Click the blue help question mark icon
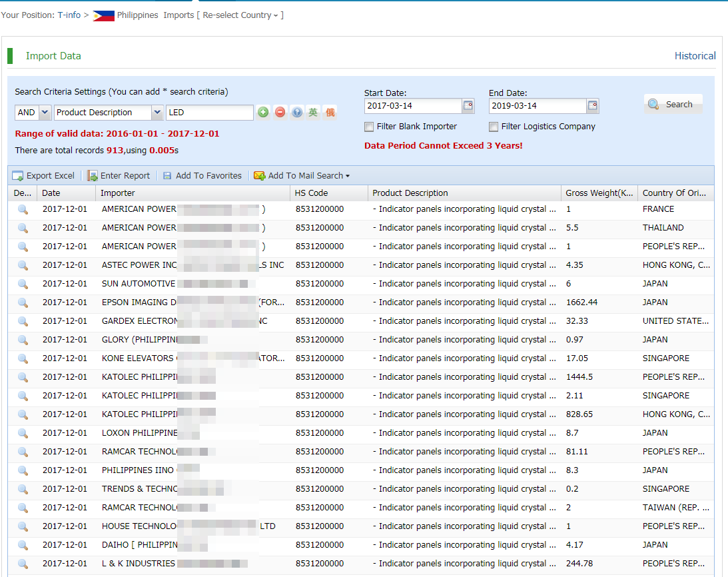This screenshot has width=728, height=577. click(x=297, y=113)
